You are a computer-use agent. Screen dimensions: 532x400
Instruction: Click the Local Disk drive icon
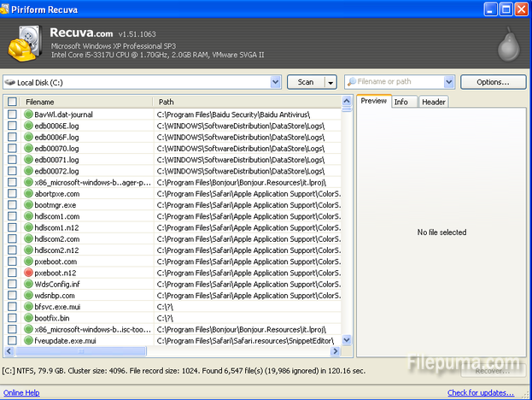(x=9, y=83)
